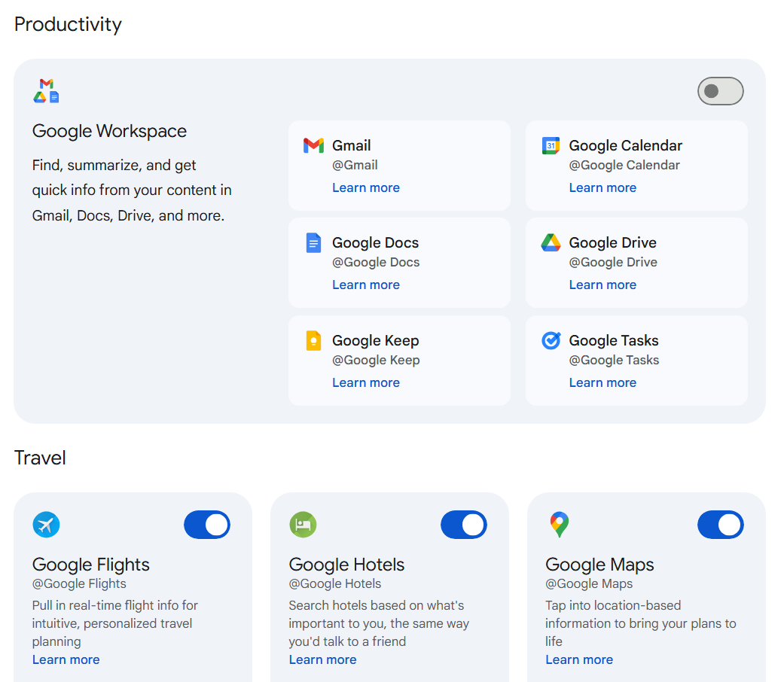Screen dimensions: 784x682
Task: Click the Google Workspace logo icon
Action: (x=45, y=90)
